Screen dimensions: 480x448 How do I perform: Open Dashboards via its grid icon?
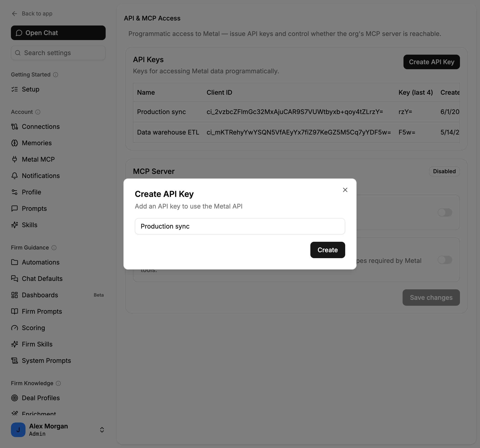[15, 295]
